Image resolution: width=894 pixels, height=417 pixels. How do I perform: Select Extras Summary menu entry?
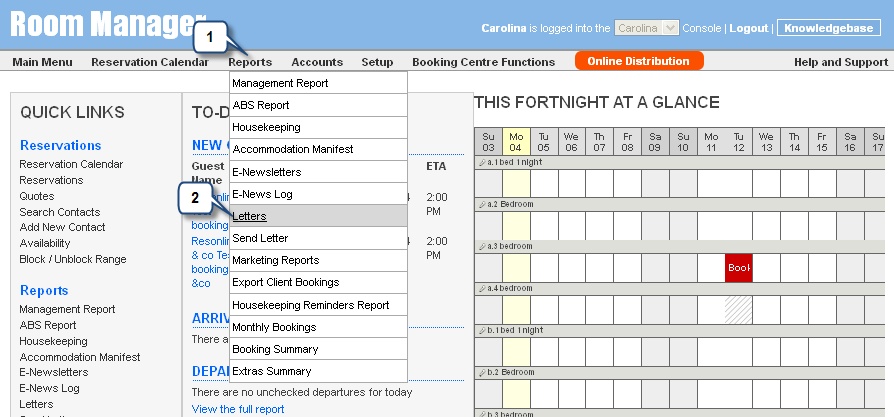point(318,371)
